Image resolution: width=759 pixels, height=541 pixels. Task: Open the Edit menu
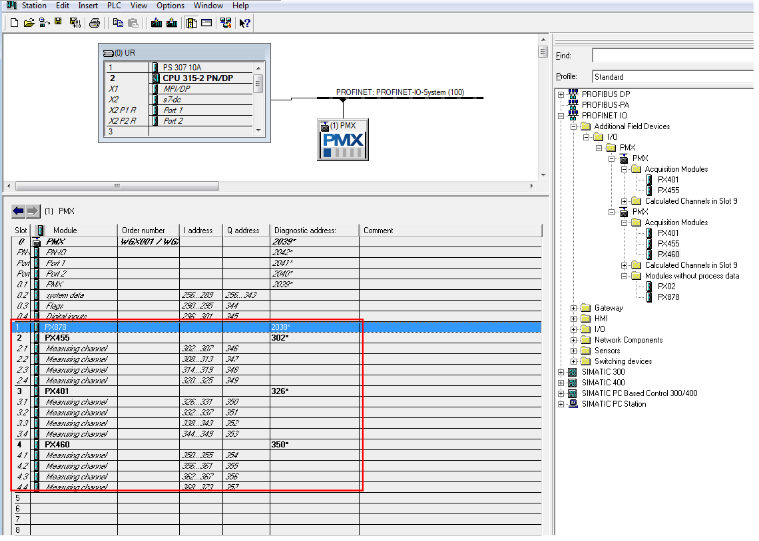tap(62, 5)
